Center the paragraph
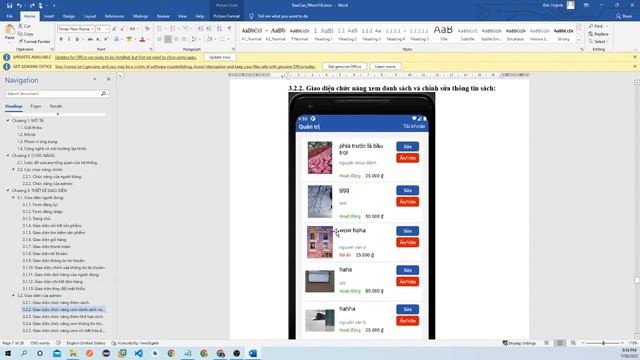The image size is (640, 360). click(168, 39)
